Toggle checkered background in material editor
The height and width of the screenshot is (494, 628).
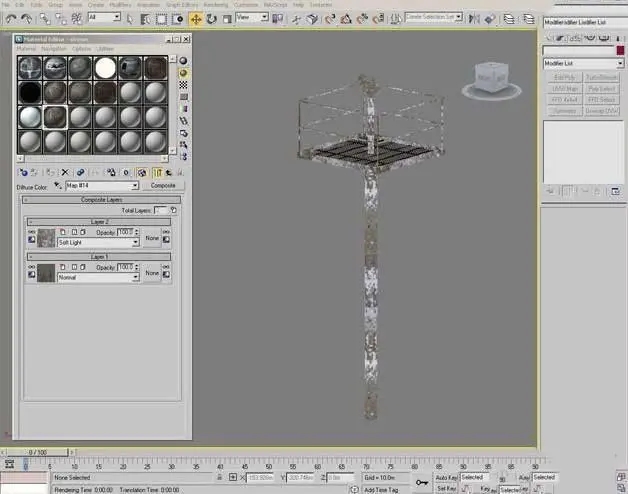(x=183, y=85)
